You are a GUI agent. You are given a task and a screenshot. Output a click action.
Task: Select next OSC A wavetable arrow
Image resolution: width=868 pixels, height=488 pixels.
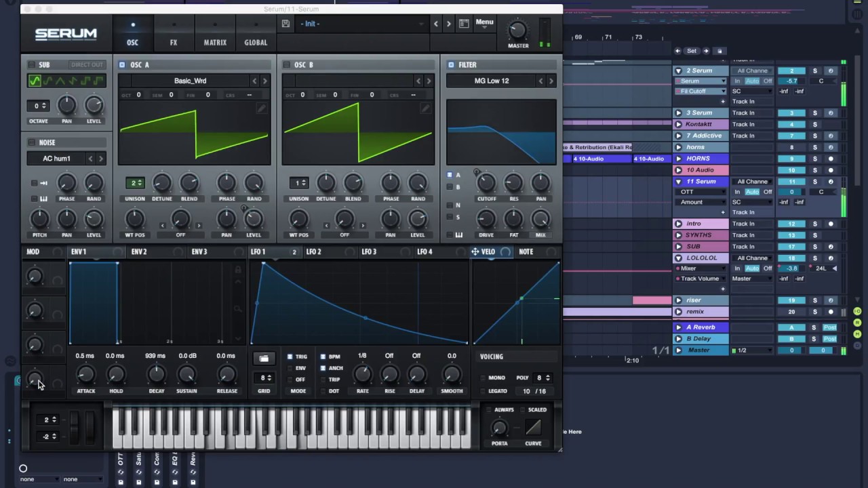[264, 81]
